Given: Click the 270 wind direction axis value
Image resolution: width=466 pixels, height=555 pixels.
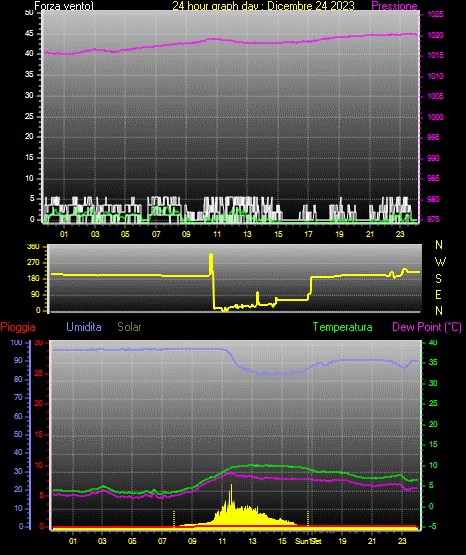Looking at the screenshot, I should (x=34, y=263).
